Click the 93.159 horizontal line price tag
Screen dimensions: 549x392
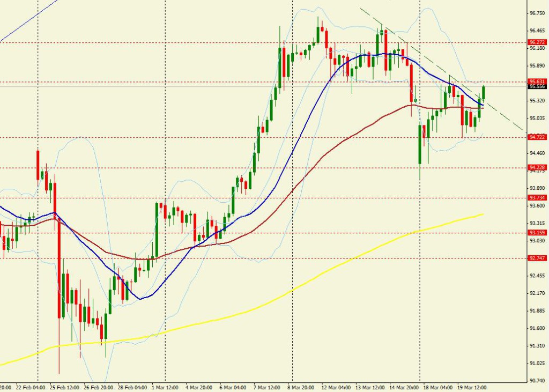pyautogui.click(x=537, y=233)
